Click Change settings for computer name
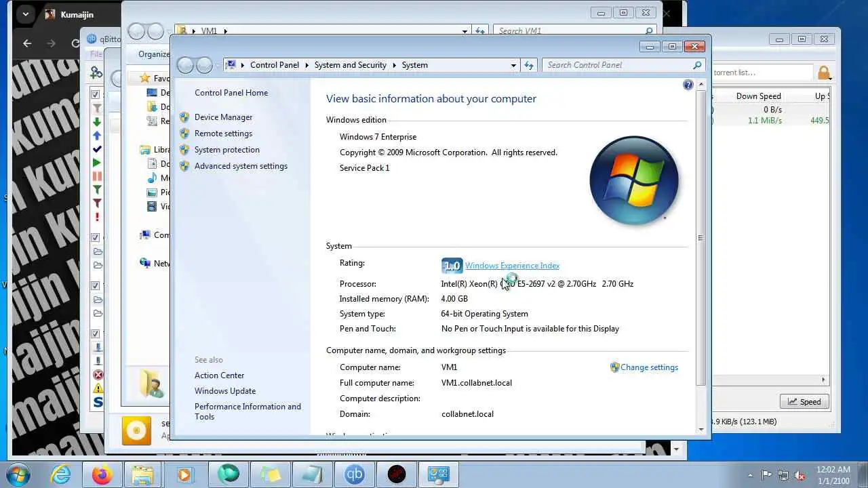Viewport: 868px width, 488px height. [649, 367]
